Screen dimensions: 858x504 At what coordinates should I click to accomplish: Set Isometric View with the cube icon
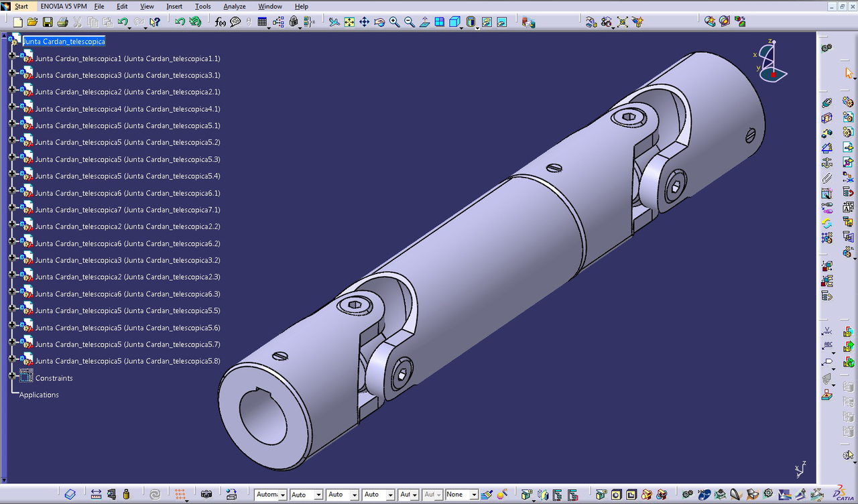click(454, 22)
